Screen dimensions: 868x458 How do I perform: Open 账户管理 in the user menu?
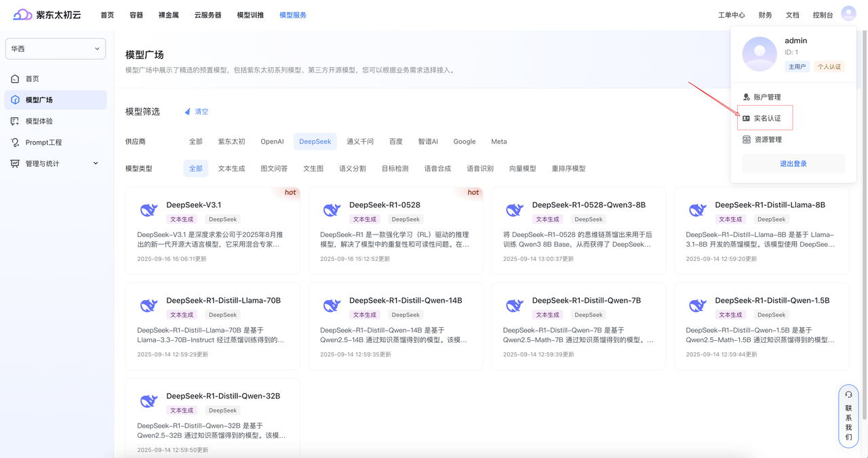coord(767,98)
